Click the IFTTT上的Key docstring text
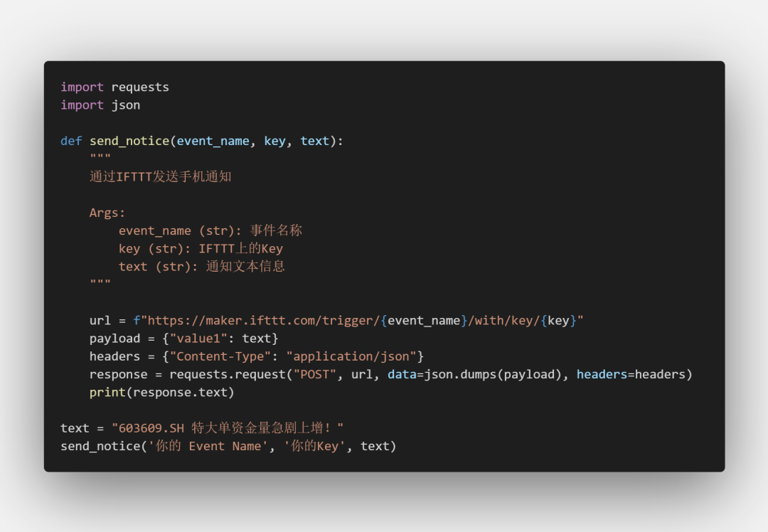Viewport: 768px width, 532px height. coord(240,248)
